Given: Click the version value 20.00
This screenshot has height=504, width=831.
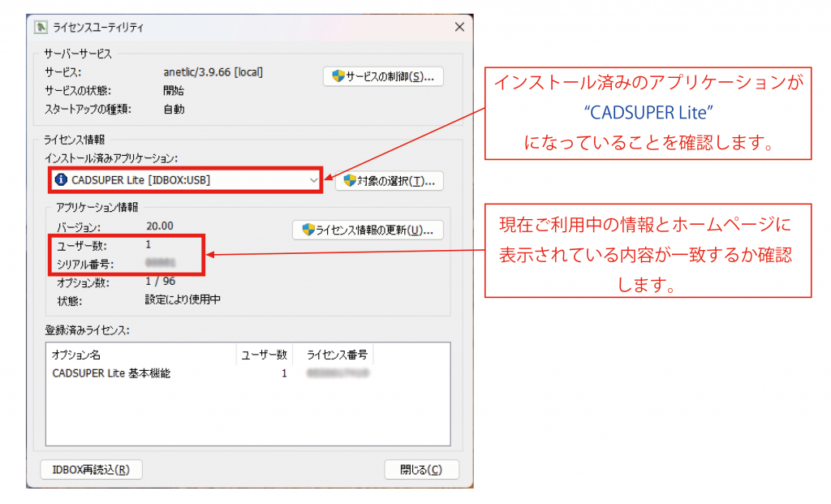Looking at the screenshot, I should 159,226.
